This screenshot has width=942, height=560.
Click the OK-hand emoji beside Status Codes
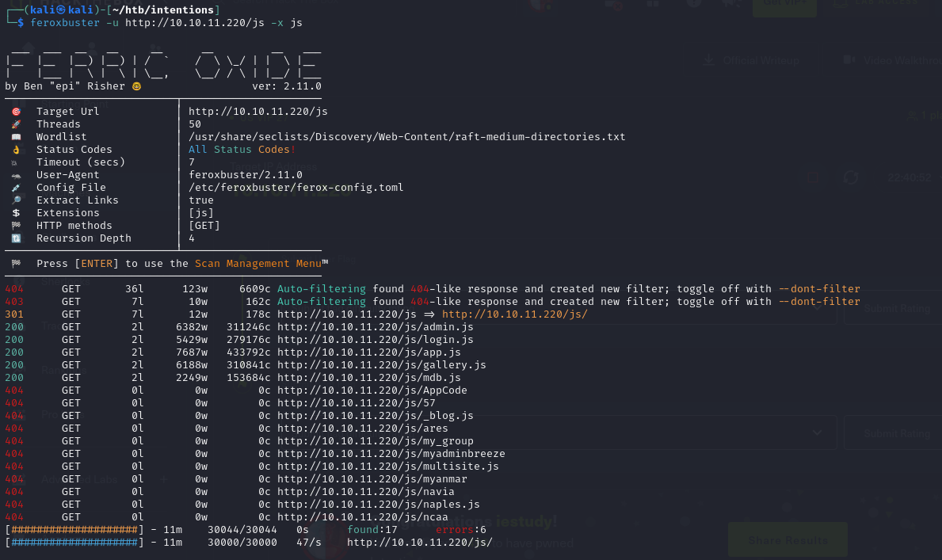[x=16, y=150]
